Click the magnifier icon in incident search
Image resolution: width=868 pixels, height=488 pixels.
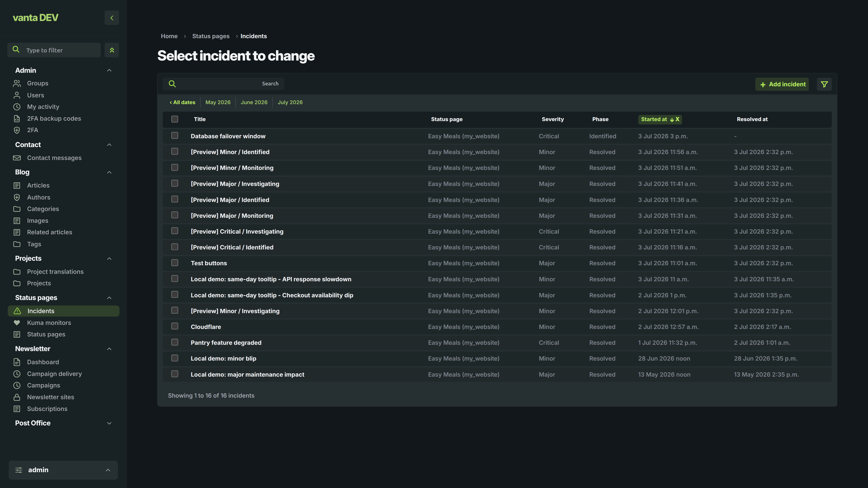(172, 84)
